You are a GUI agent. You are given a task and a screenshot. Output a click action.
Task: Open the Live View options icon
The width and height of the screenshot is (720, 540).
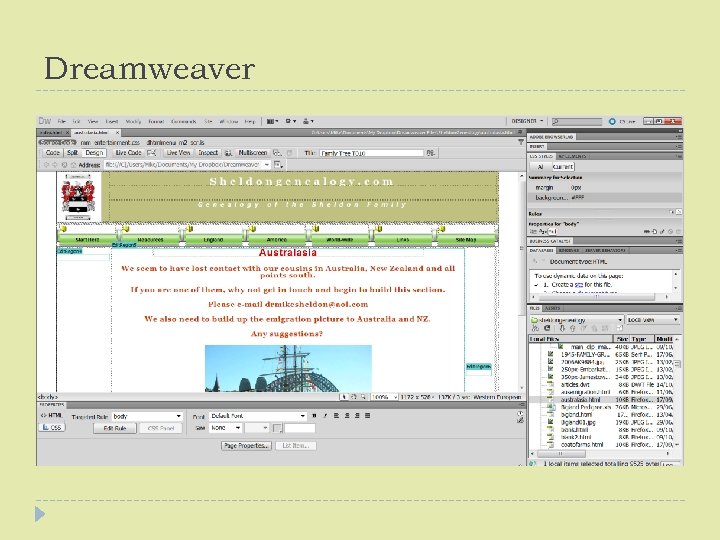pyautogui.click(x=278, y=164)
